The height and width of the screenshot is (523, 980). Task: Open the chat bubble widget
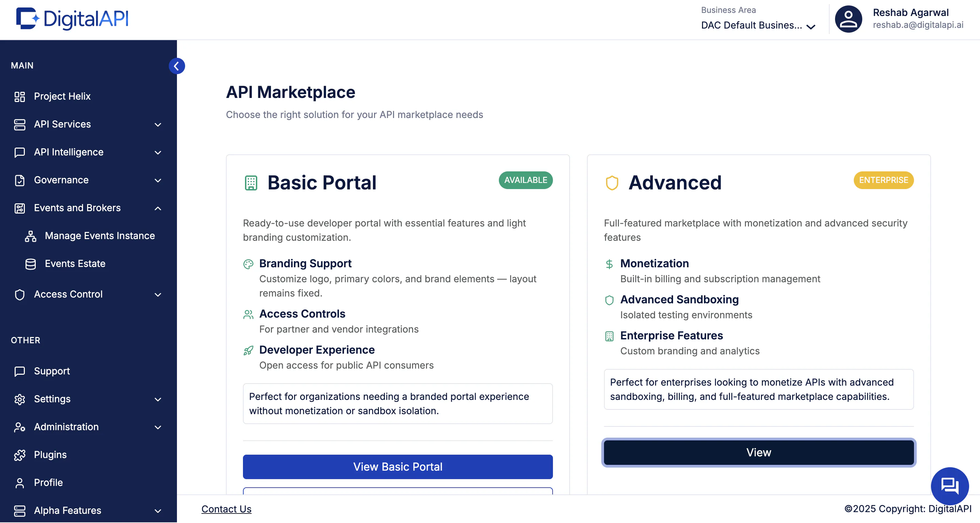click(x=950, y=486)
